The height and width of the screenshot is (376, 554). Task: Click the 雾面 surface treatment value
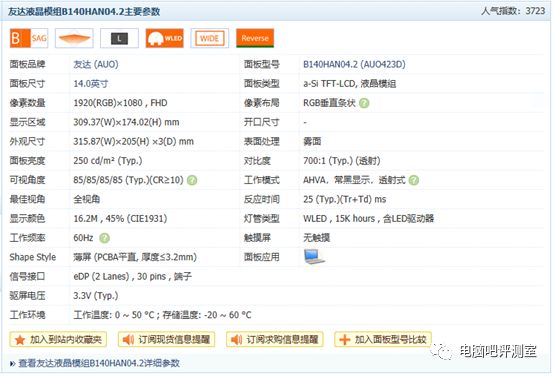pos(312,142)
